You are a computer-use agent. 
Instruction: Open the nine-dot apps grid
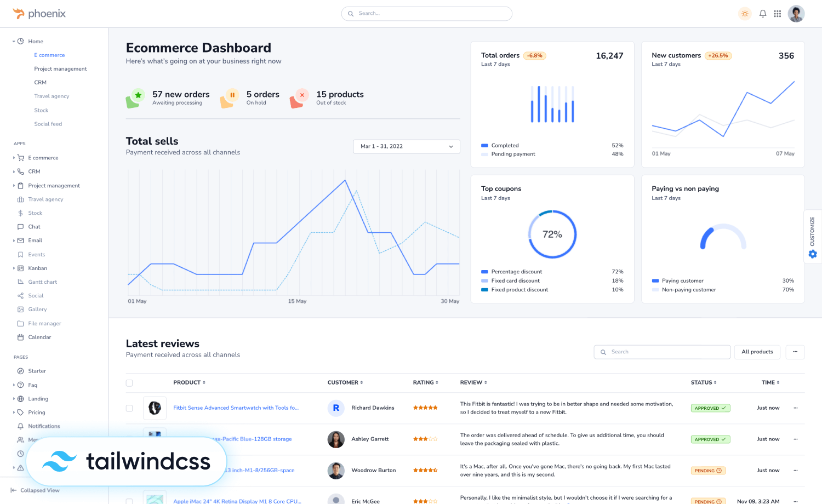point(778,13)
